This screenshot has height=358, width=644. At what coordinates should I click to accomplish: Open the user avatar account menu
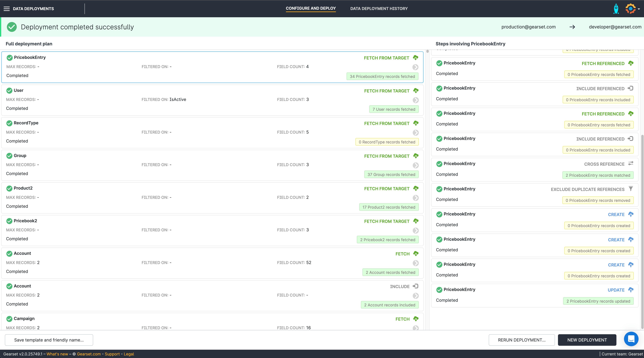[631, 9]
